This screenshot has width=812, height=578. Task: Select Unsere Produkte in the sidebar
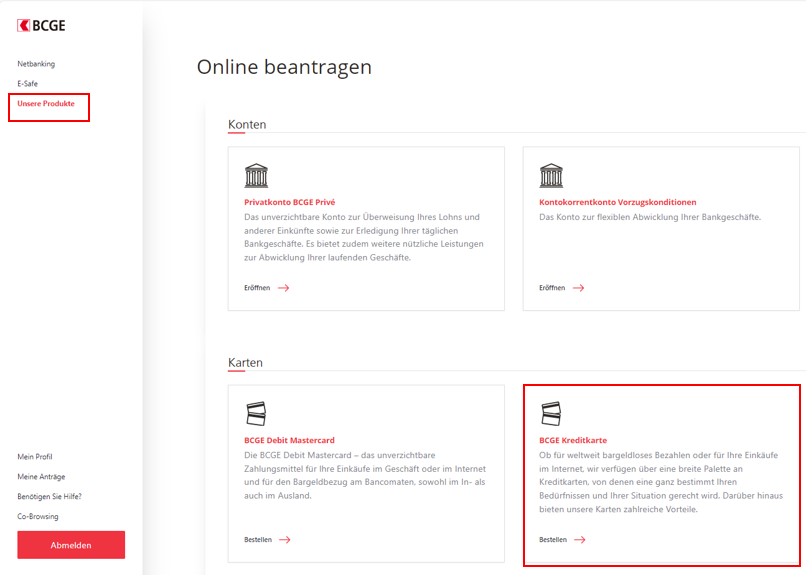tap(46, 104)
